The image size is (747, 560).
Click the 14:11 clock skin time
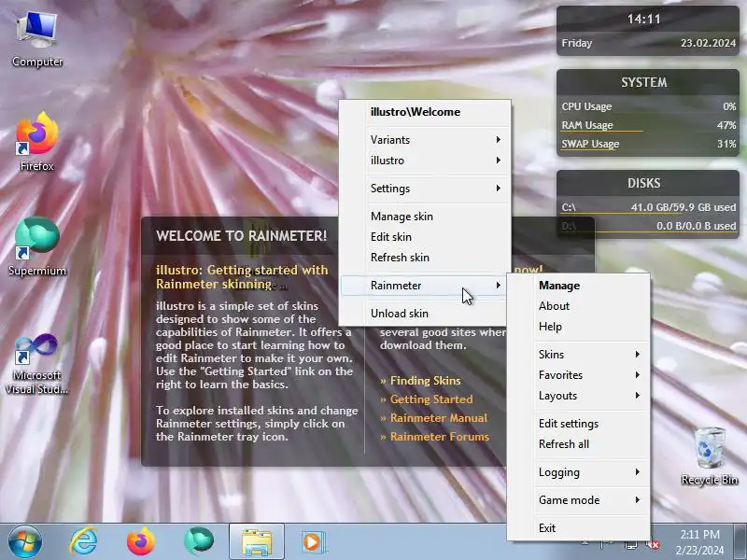click(643, 19)
